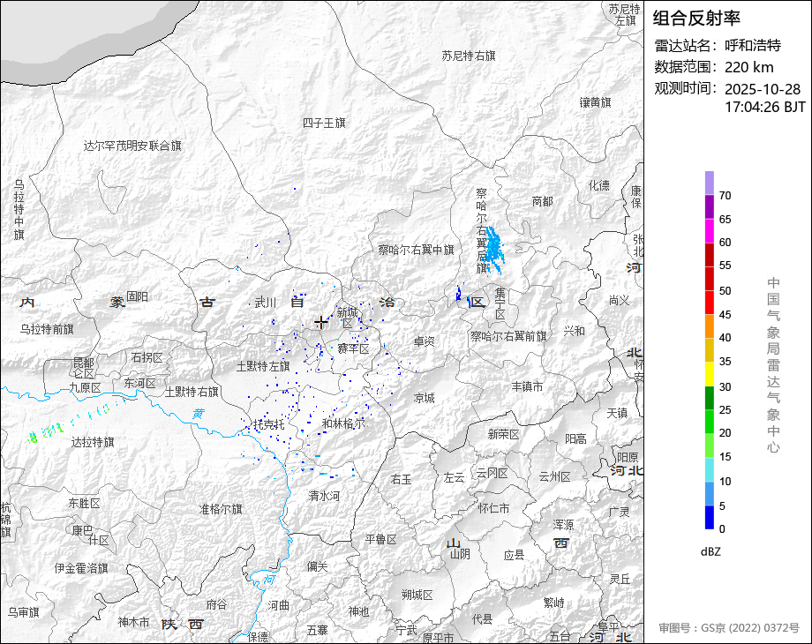Viewport: 812px width, 644px height.
Task: Click the 达尔罕茂明安联合旗 map label
Action: coord(132,146)
